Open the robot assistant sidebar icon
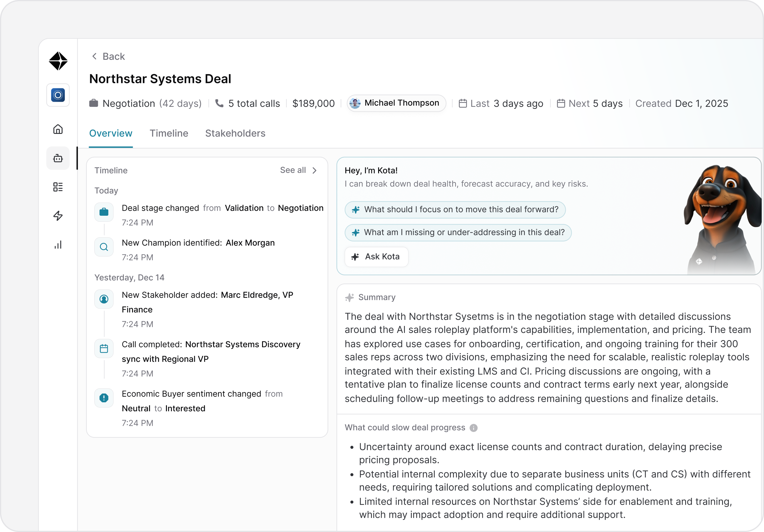Image resolution: width=764 pixels, height=532 pixels. coord(58,158)
